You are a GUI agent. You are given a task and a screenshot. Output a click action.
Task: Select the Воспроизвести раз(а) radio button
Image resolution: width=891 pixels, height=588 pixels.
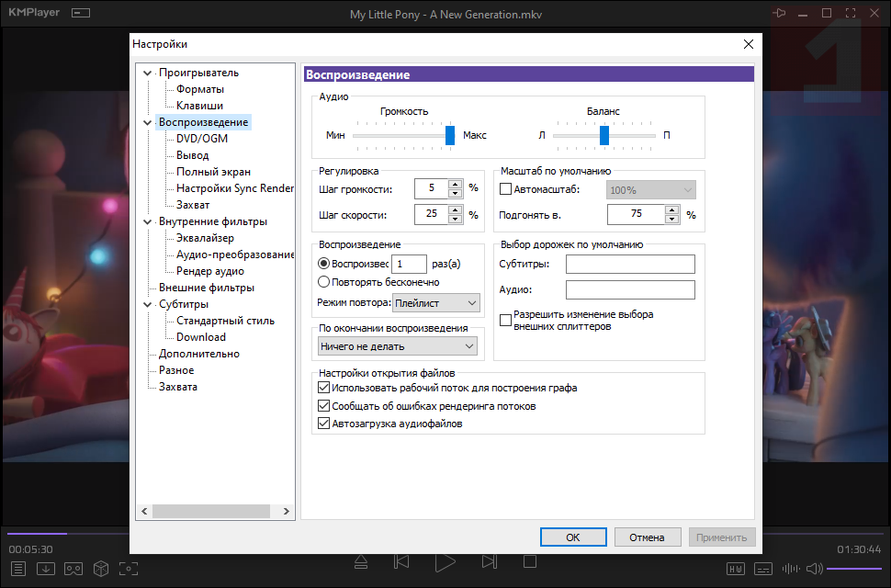(324, 264)
